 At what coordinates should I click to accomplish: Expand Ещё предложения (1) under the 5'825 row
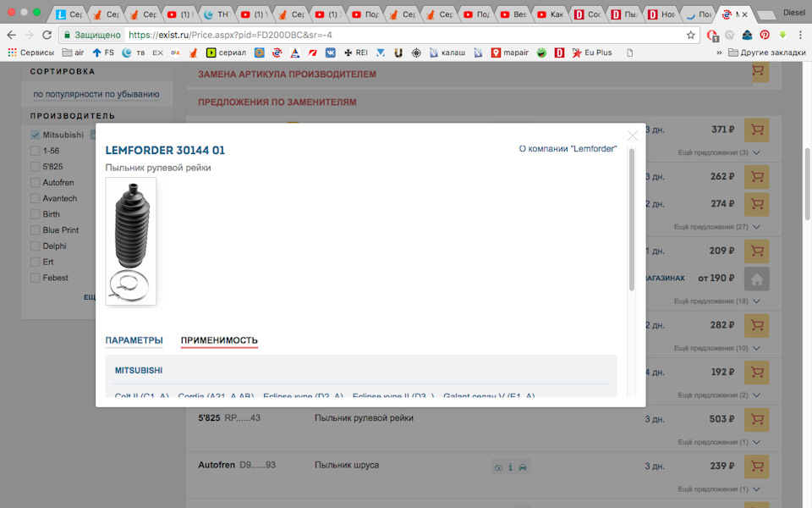(x=719, y=442)
